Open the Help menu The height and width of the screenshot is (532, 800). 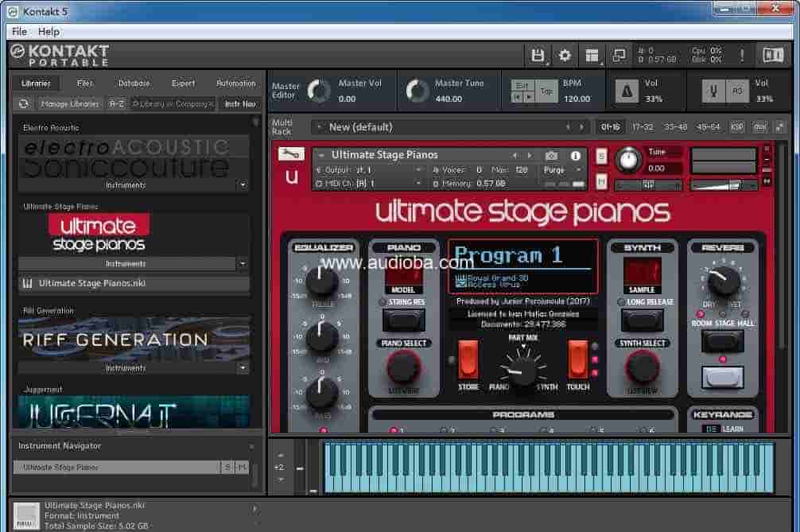click(x=49, y=32)
